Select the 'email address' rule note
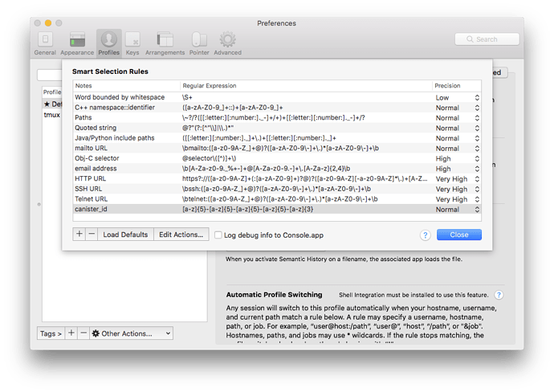This screenshot has width=554, height=392. 96,169
